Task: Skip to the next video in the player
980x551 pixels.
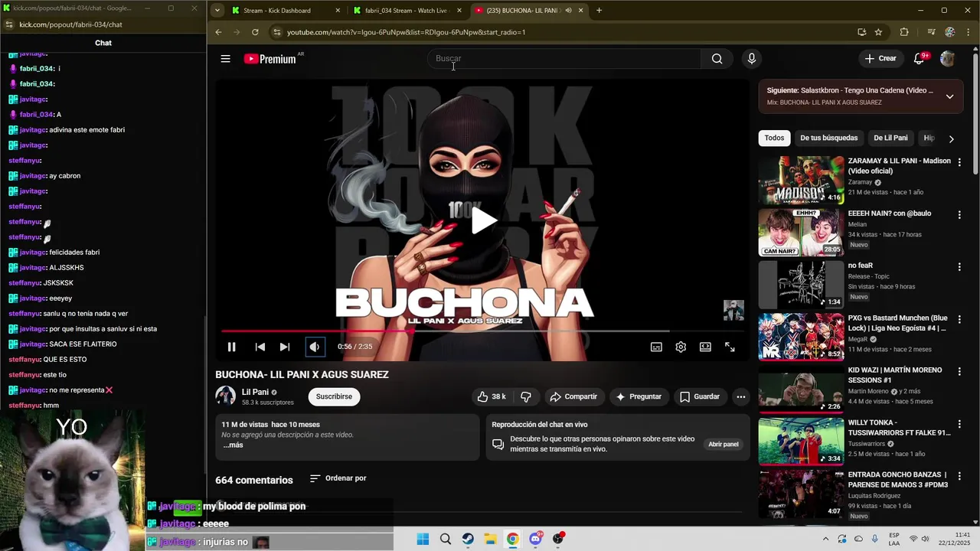Action: click(284, 347)
